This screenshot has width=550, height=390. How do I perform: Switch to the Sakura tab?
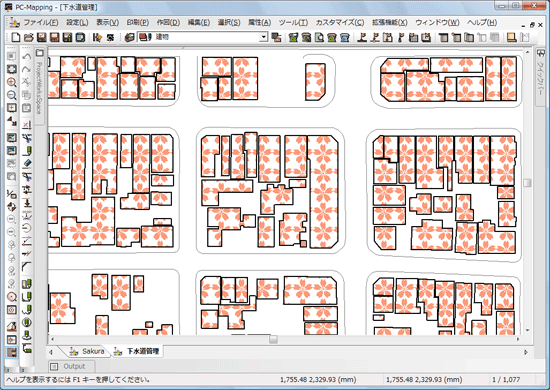[87, 351]
